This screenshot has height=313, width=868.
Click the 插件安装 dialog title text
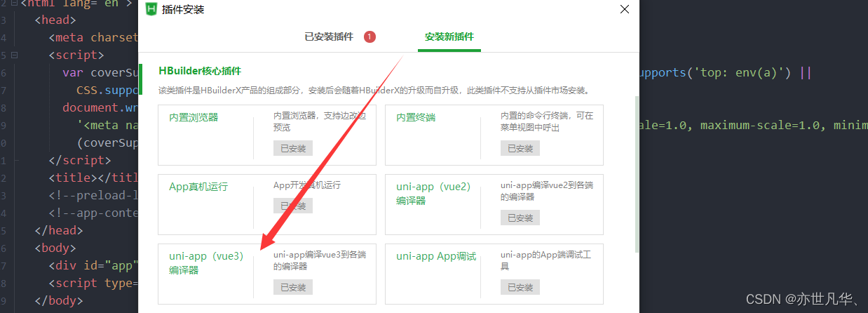point(184,9)
